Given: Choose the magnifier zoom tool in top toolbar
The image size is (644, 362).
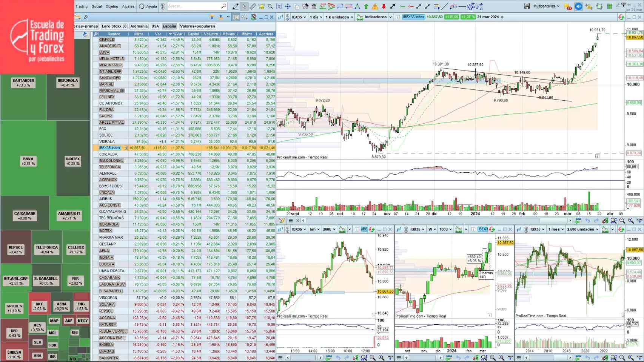Looking at the screenshot, I should coord(270,6).
